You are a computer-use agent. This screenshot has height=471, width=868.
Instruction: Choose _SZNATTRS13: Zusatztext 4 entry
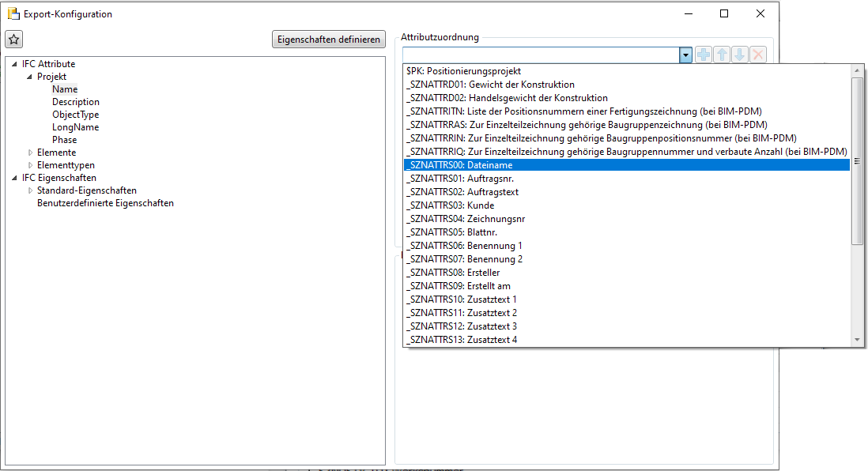[x=627, y=340]
